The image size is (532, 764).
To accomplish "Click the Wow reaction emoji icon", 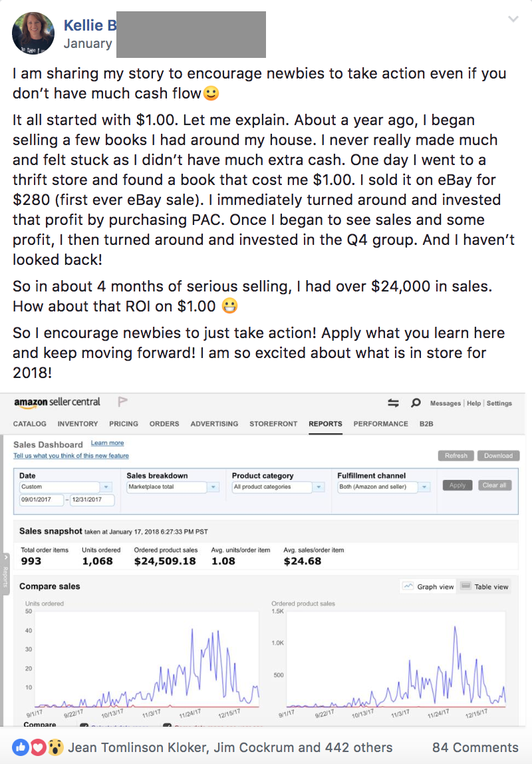I will click(x=55, y=747).
